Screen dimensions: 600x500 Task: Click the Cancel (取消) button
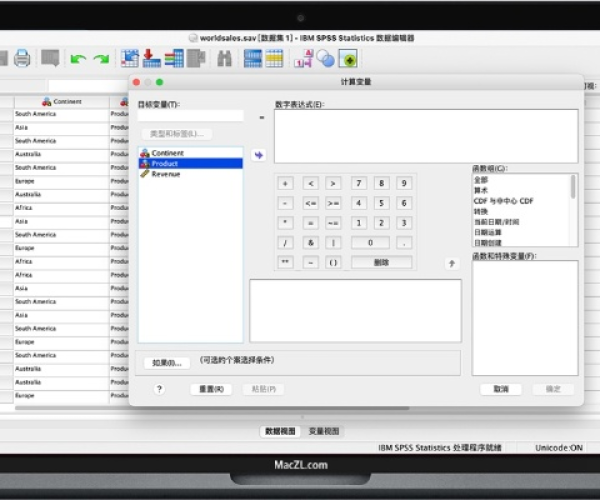pyautogui.click(x=501, y=389)
